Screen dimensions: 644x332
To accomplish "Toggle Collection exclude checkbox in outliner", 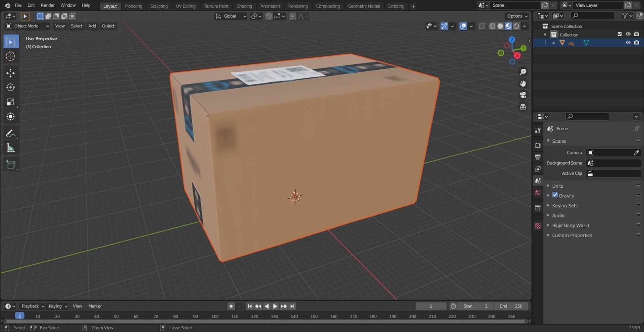I will point(620,34).
